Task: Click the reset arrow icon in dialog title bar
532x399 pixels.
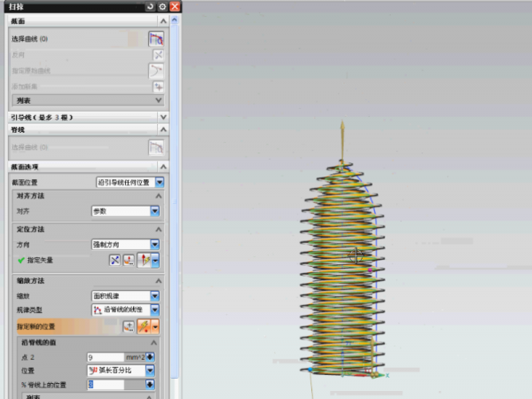Action: [150, 6]
